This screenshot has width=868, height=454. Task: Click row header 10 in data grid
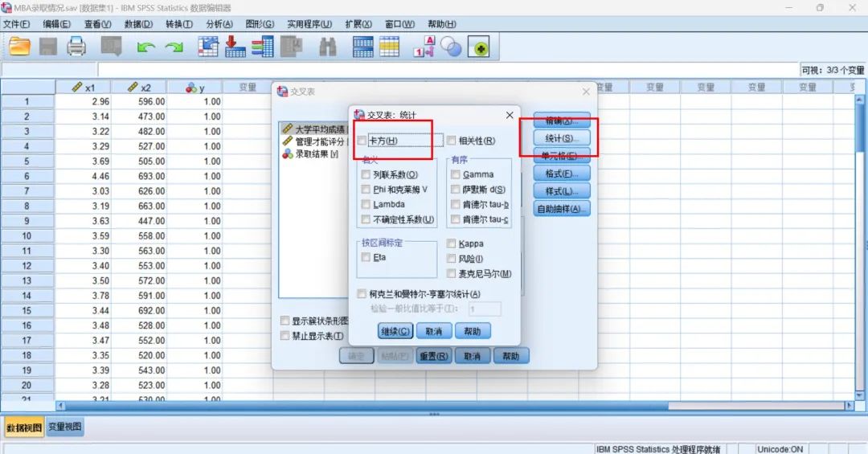(x=27, y=236)
